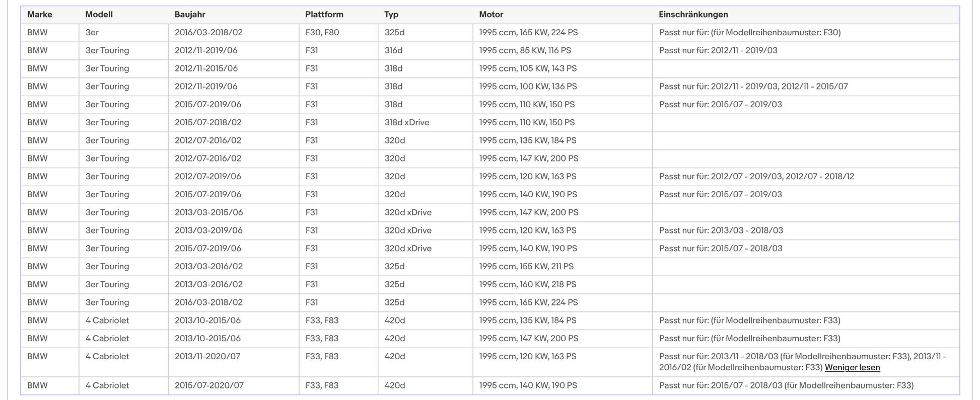The height and width of the screenshot is (400, 980).
Task: Click '4 Cabriolet' in the 2015/07-2020/07 row
Action: (x=107, y=385)
